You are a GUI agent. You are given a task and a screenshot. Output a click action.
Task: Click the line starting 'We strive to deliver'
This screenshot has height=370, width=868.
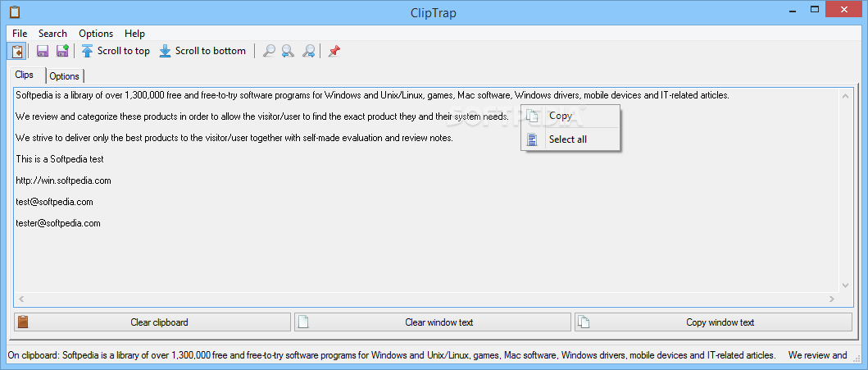pos(234,138)
